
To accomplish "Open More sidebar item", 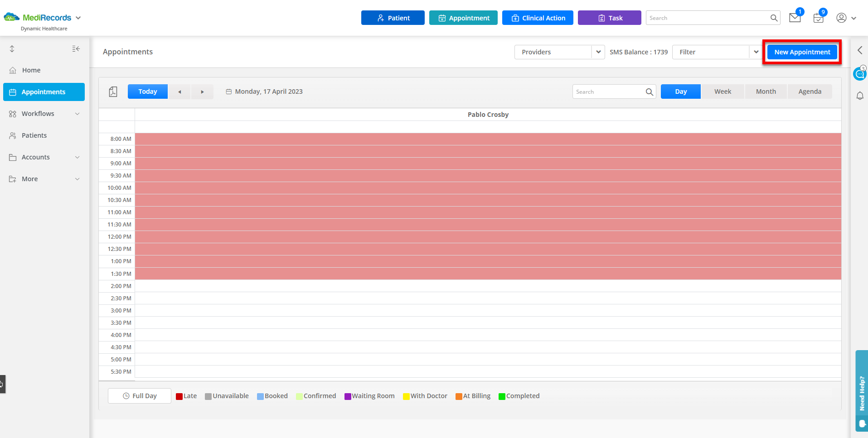I will (x=44, y=179).
